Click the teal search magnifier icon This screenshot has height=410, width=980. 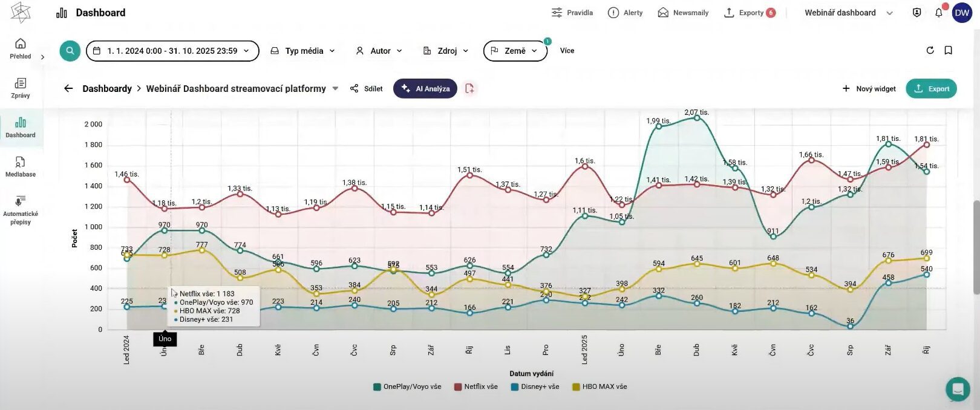(70, 51)
